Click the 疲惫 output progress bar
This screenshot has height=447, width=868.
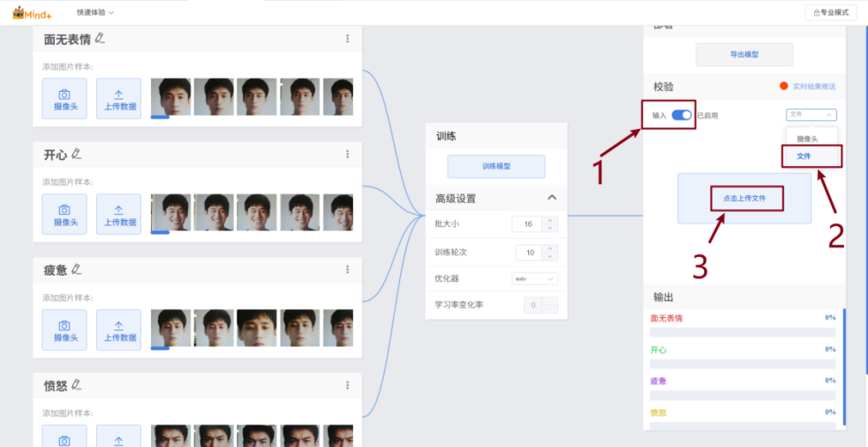click(x=743, y=396)
